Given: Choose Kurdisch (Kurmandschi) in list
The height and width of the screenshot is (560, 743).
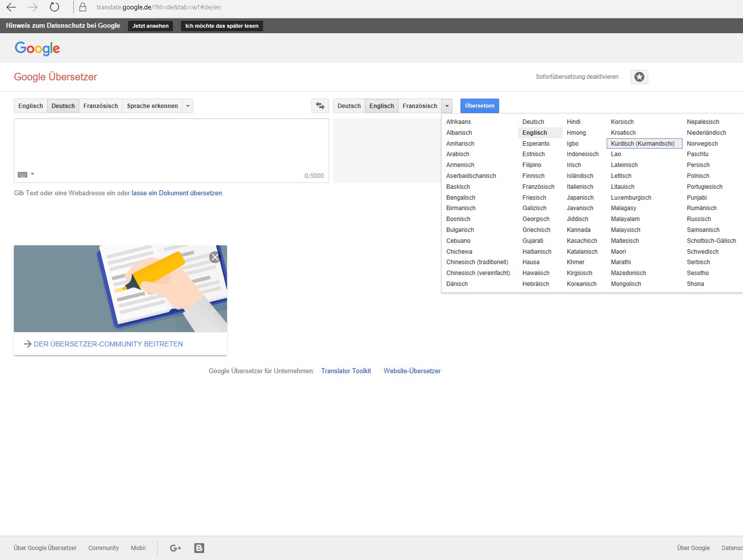Looking at the screenshot, I should (644, 143).
